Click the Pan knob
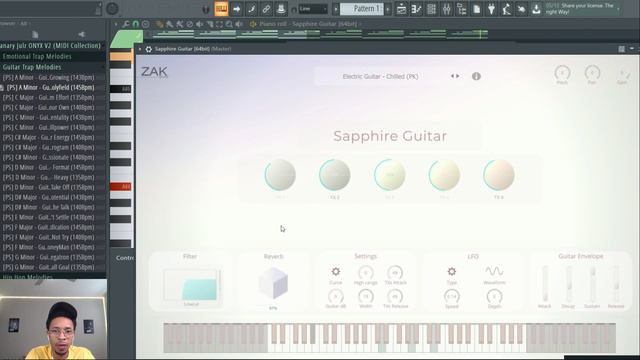Viewport: 640px width, 360px height. [592, 73]
